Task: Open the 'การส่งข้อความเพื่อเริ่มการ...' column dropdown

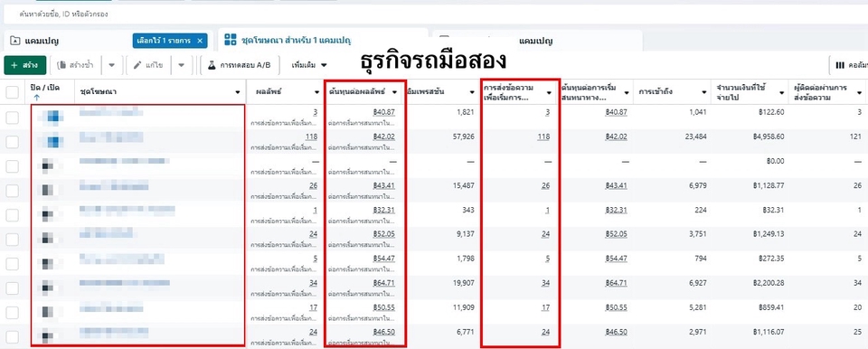Action: pyautogui.click(x=549, y=92)
